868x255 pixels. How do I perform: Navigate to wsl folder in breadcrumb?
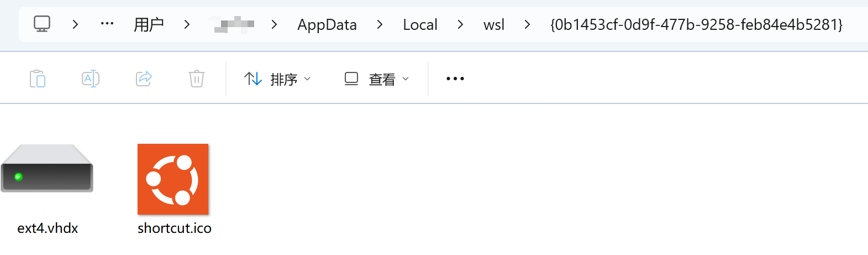point(494,24)
